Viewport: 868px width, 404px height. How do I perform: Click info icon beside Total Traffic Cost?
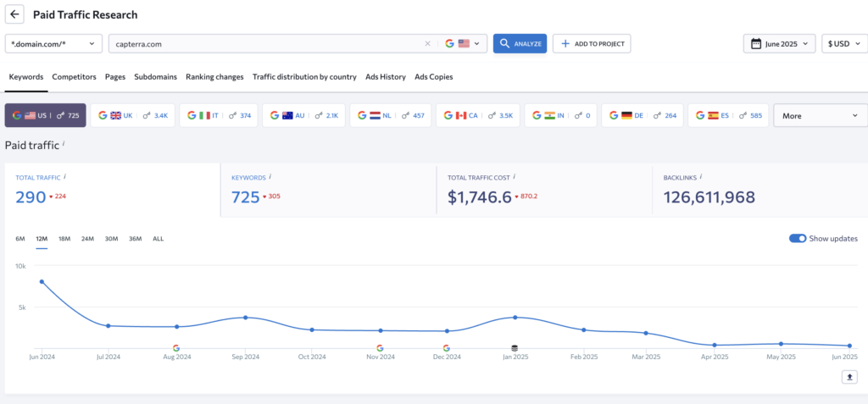pyautogui.click(x=515, y=177)
